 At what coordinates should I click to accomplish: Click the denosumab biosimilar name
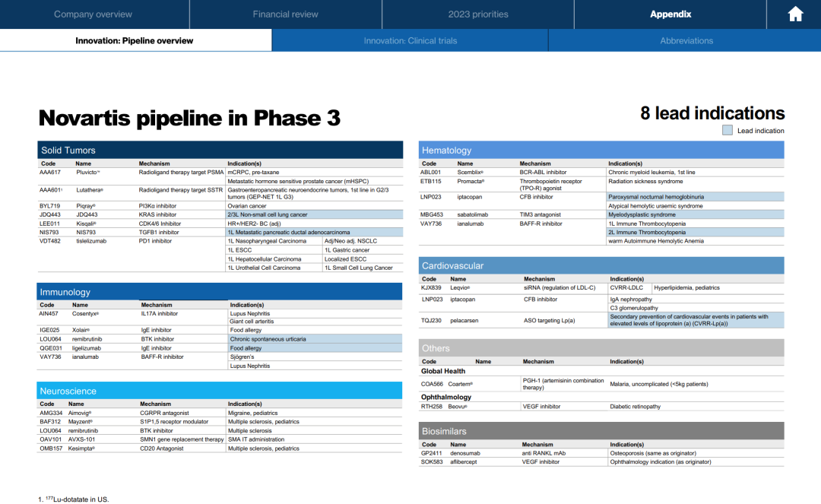(x=465, y=453)
